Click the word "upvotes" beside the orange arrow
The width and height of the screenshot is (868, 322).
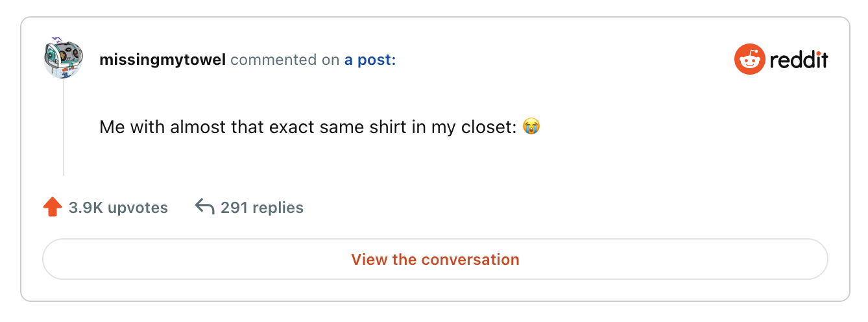click(138, 208)
